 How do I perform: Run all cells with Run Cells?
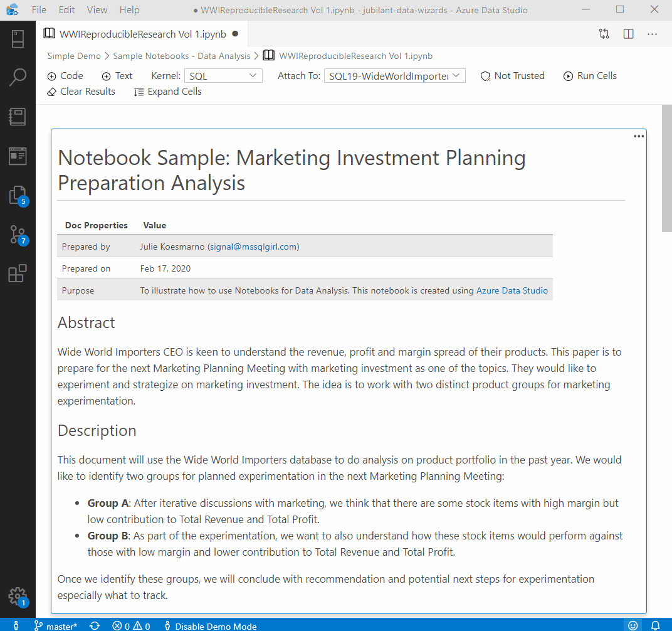pos(590,76)
